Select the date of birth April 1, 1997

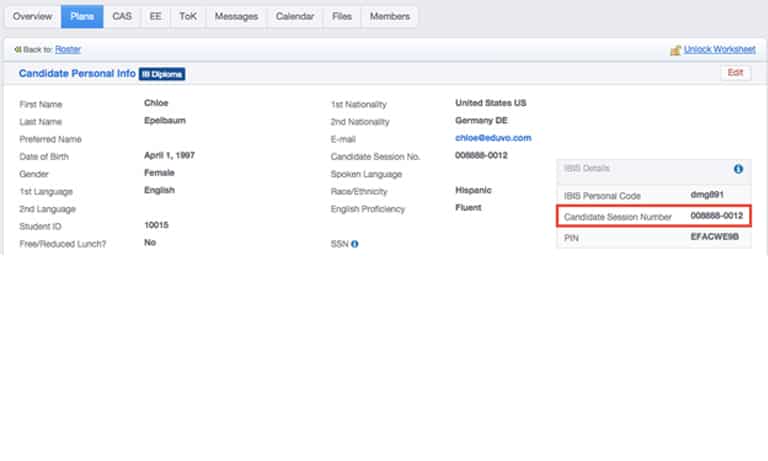[169, 155]
